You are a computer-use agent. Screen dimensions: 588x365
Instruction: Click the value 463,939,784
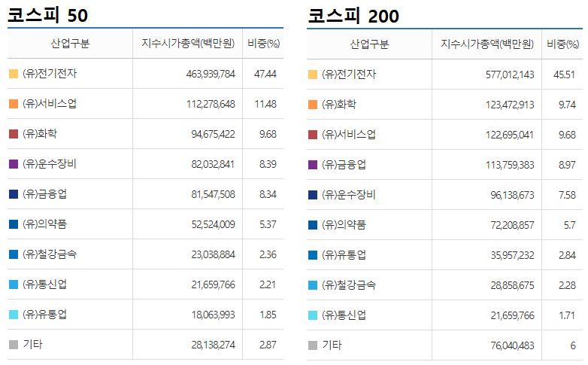pyautogui.click(x=211, y=74)
